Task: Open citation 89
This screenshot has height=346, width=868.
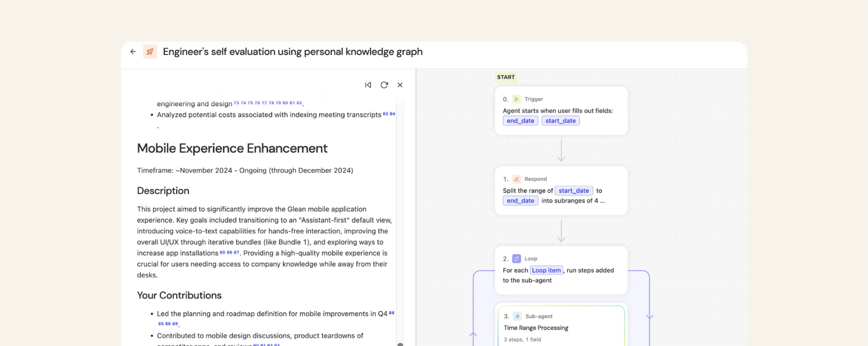Action: [174, 324]
